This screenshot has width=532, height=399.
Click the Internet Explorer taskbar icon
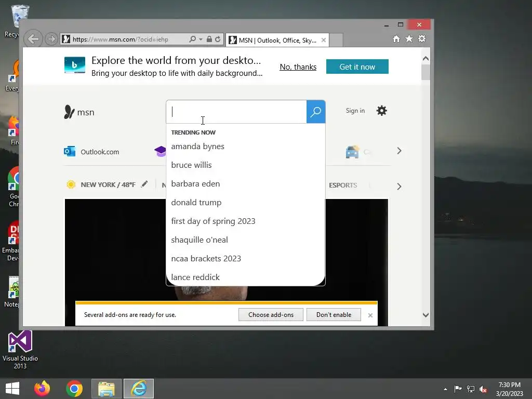pos(139,389)
